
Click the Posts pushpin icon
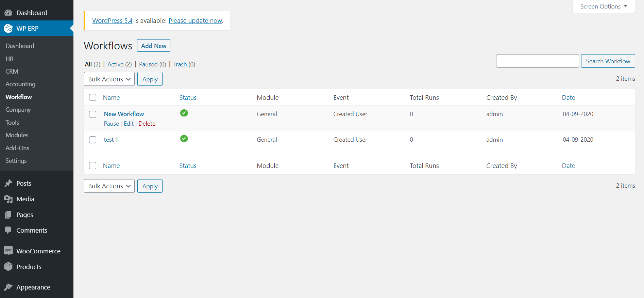[x=9, y=184]
